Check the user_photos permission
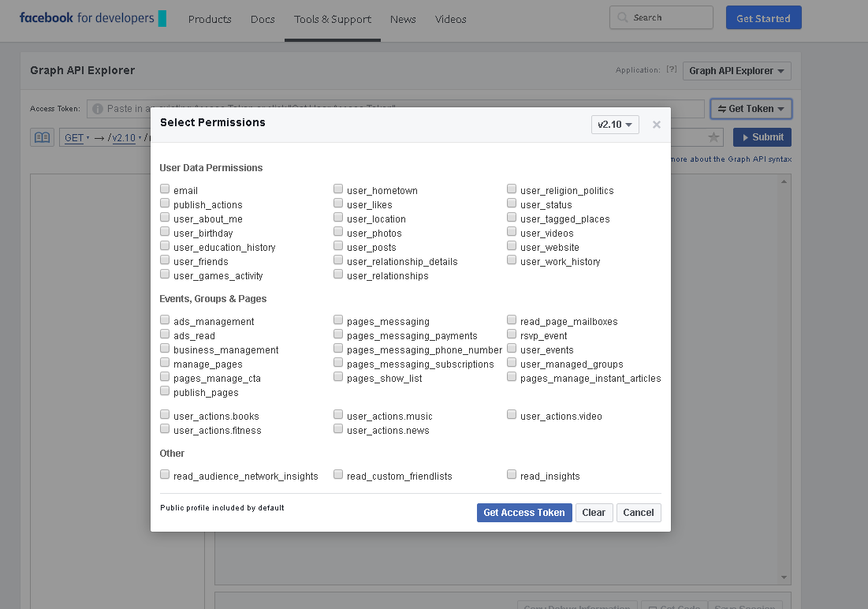This screenshot has width=868, height=609. [x=338, y=232]
